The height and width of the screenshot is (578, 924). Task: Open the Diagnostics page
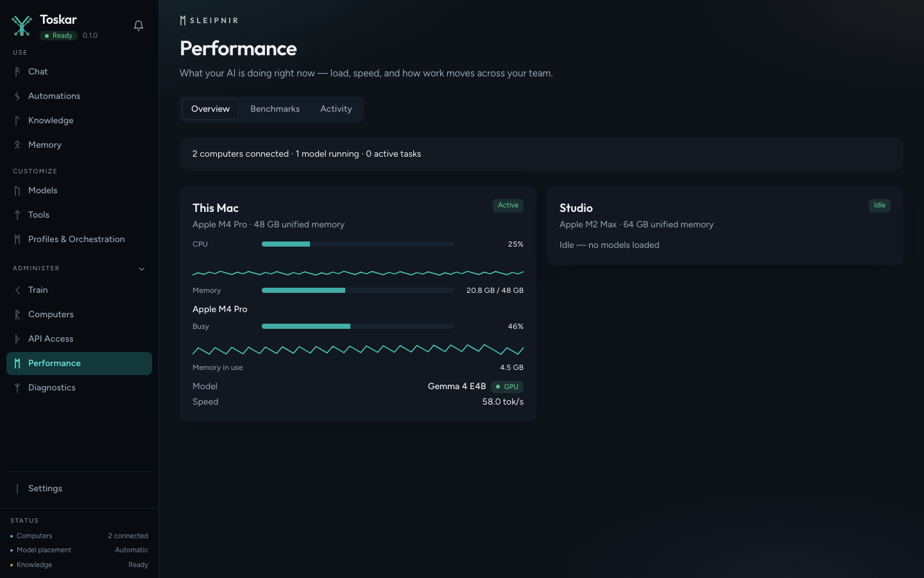pos(79,388)
